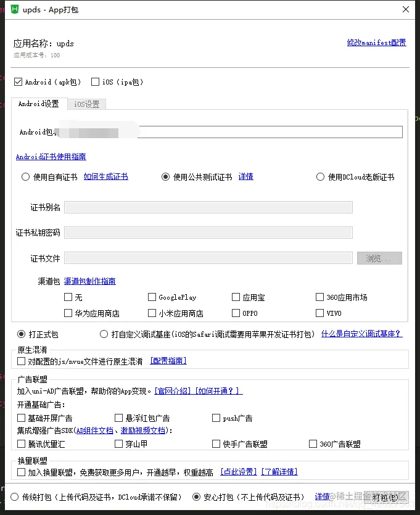Click the 打包(P) button
Image resolution: width=420 pixels, height=515 pixels.
386,497
